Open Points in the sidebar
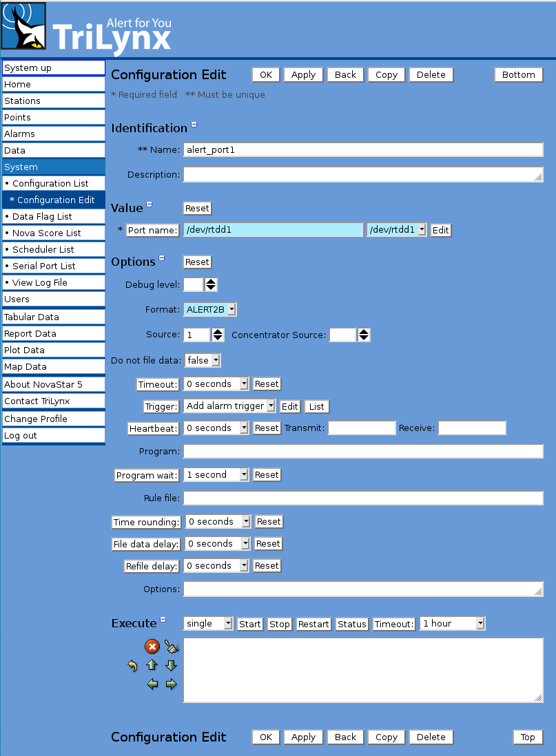The image size is (556, 756). tap(54, 117)
